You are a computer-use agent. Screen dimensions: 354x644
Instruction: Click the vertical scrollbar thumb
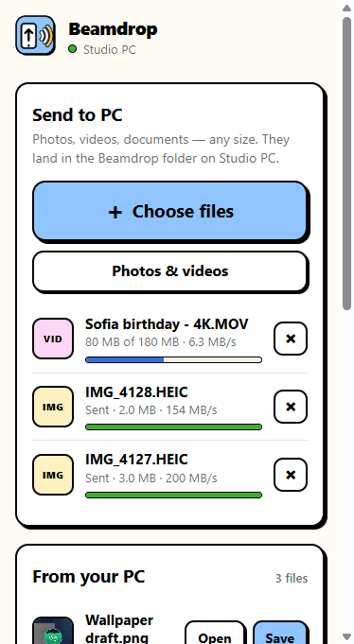pyautogui.click(x=347, y=163)
